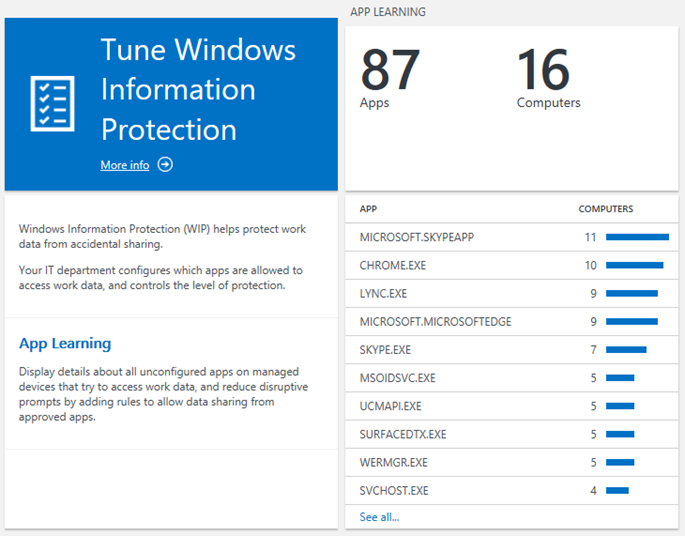This screenshot has width=685, height=536.
Task: Select the CHROME.EXE app row
Action: click(393, 265)
